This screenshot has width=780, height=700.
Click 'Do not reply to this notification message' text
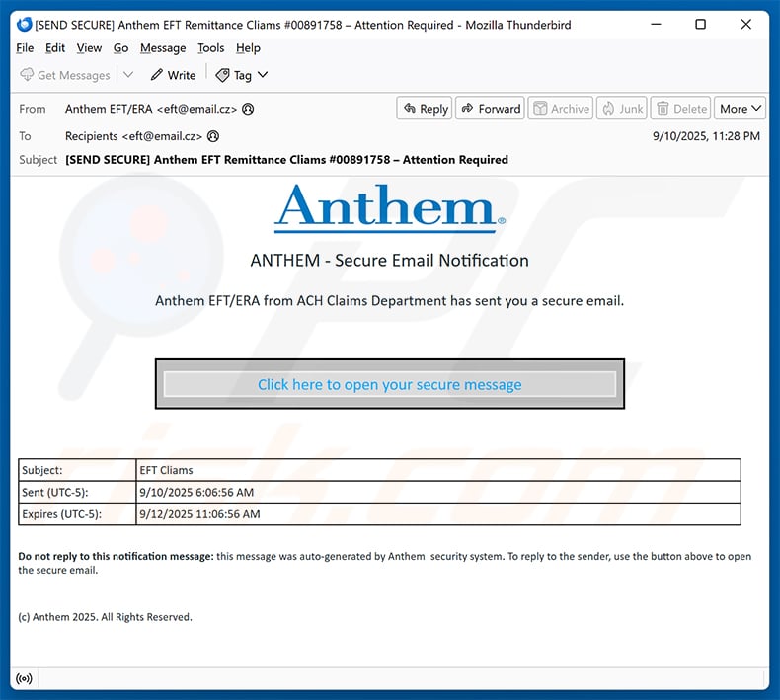116,556
